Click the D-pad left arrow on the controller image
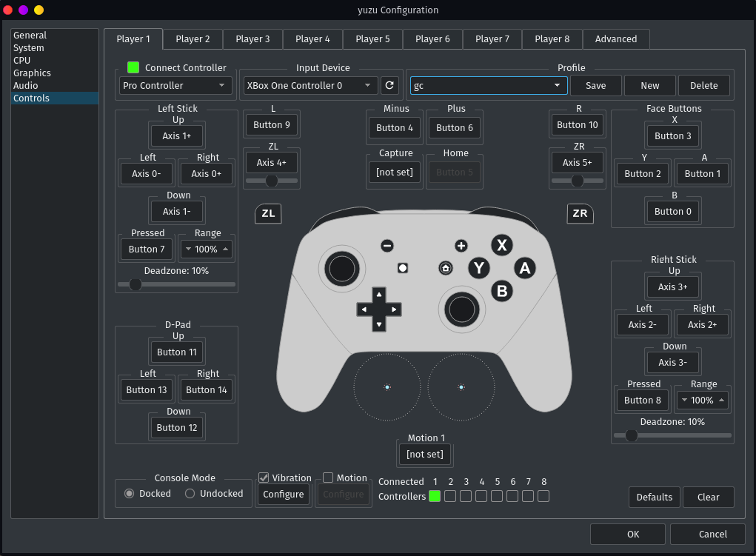The image size is (756, 556). point(364,309)
